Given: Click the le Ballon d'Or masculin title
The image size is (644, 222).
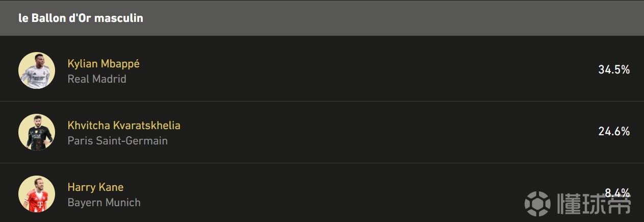Looking at the screenshot, I should [x=81, y=18].
